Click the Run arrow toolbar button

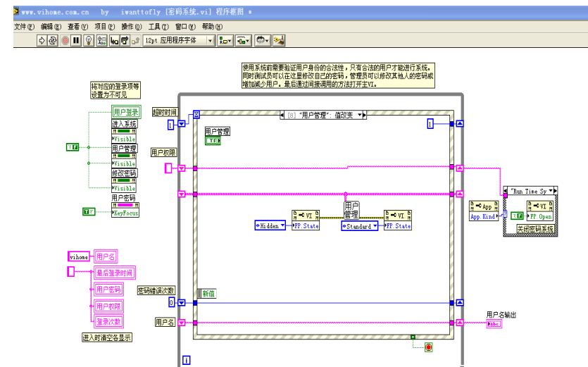tap(42, 41)
